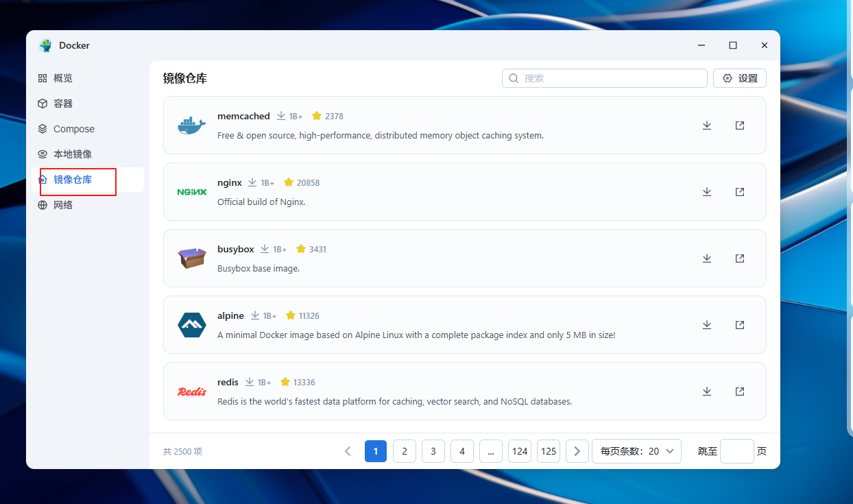Click the busybox box logo
Image resolution: width=853 pixels, height=504 pixels.
coord(192,259)
